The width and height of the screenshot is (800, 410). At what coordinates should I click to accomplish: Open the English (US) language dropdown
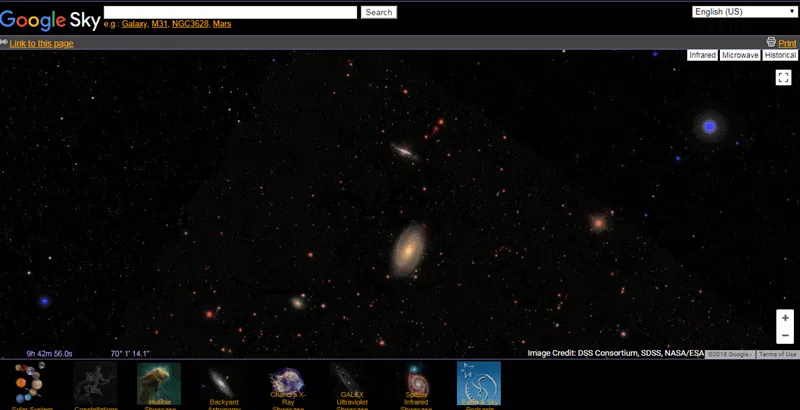pyautogui.click(x=744, y=12)
